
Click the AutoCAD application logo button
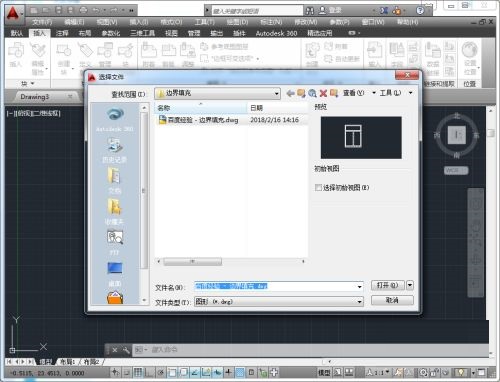[13, 14]
